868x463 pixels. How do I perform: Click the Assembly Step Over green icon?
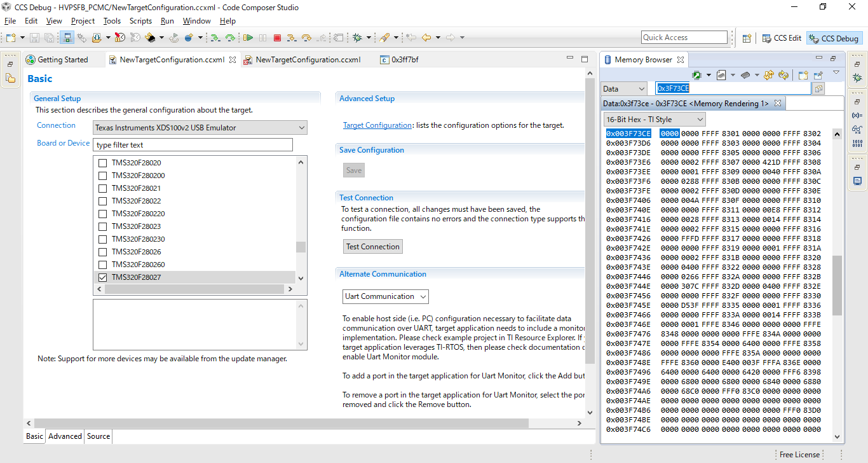tap(230, 38)
